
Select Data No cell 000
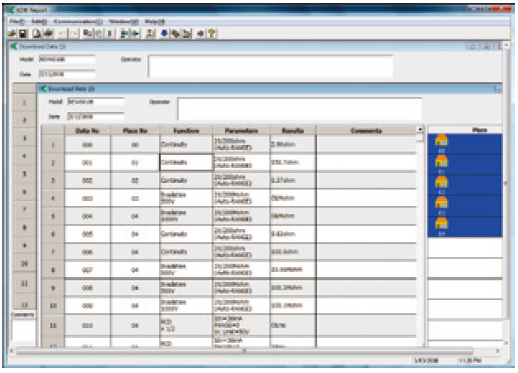[87, 145]
